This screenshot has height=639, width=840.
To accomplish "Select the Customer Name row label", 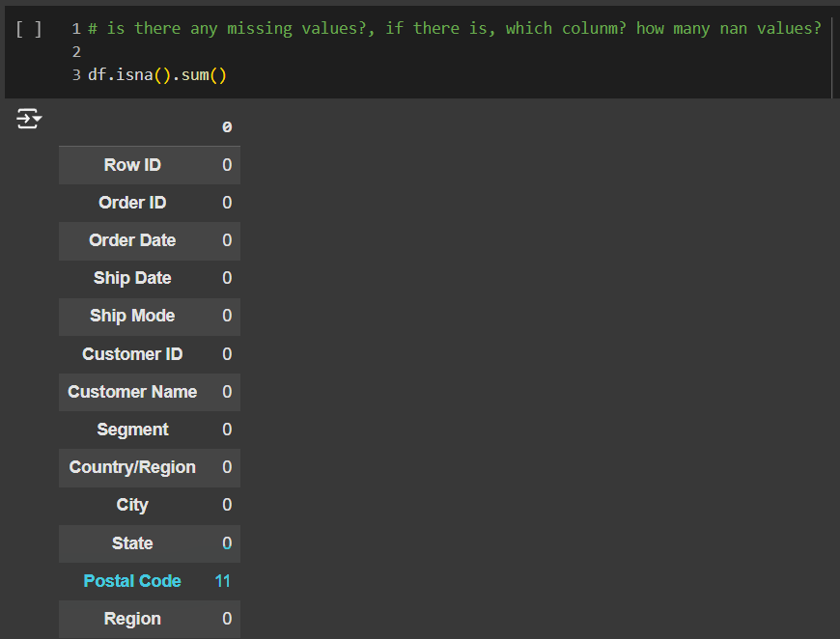I will point(132,392).
